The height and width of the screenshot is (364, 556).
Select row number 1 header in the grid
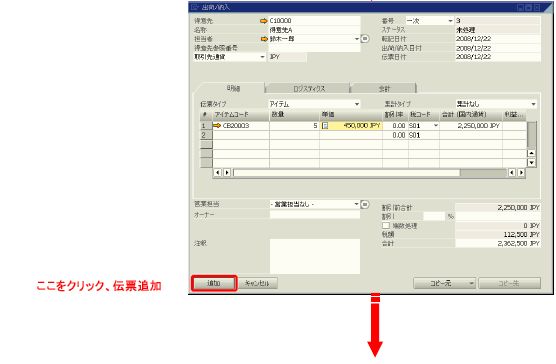(x=206, y=125)
